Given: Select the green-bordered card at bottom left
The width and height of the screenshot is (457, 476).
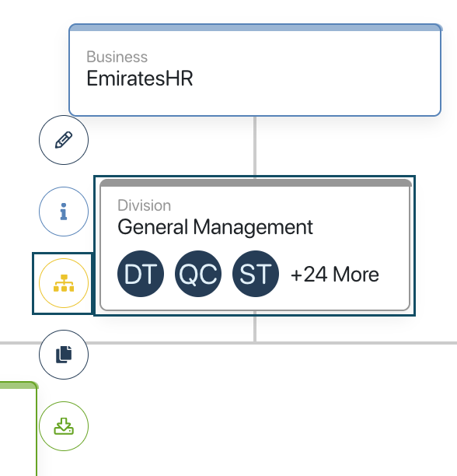Looking at the screenshot, I should [x=18, y=429].
